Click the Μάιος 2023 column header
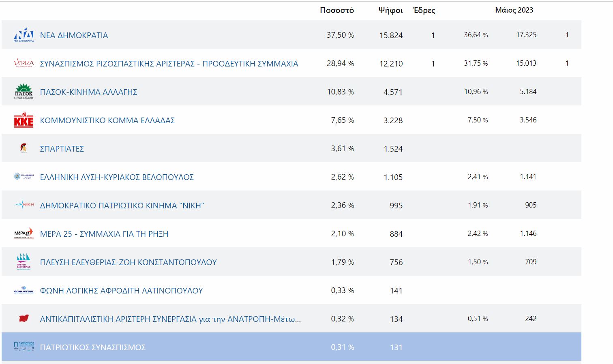Screen dimensions: 613x364 pyautogui.click(x=514, y=10)
